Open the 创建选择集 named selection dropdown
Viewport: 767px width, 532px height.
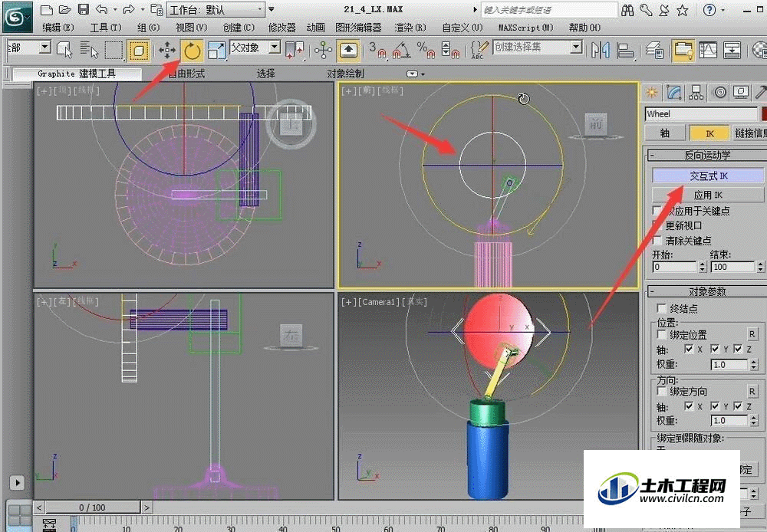[x=537, y=48]
